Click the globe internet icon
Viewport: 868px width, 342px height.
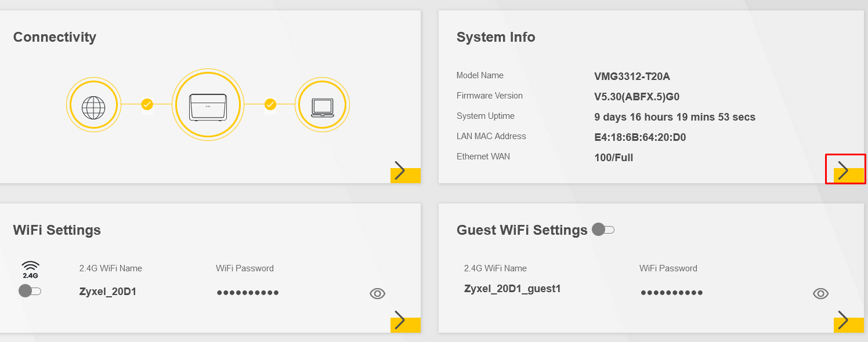click(x=93, y=105)
